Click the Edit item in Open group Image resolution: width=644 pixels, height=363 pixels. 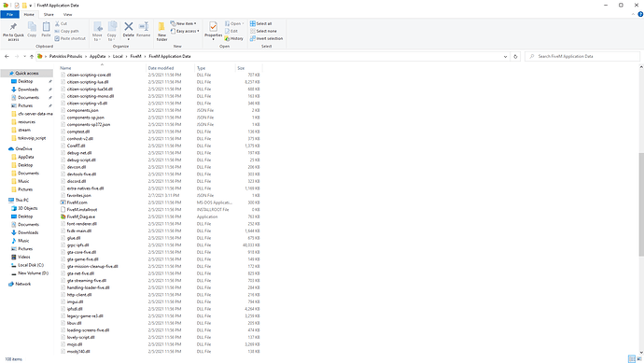231,31
